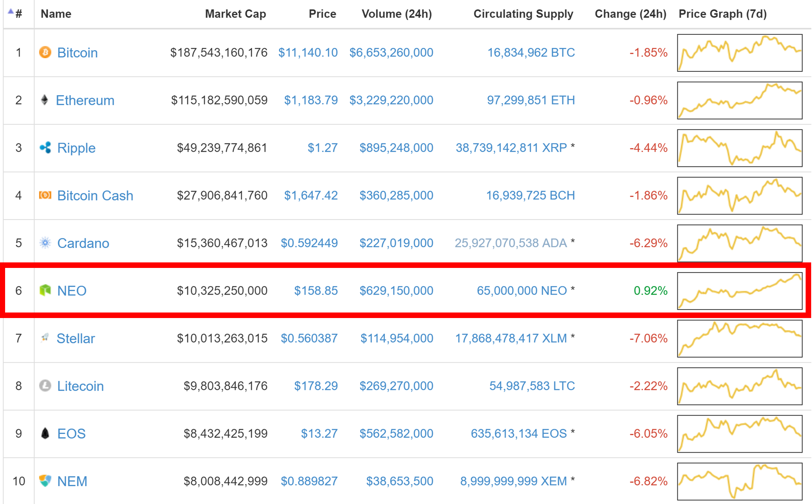Open the Ripple coin page link
812x504 pixels.
76,148
